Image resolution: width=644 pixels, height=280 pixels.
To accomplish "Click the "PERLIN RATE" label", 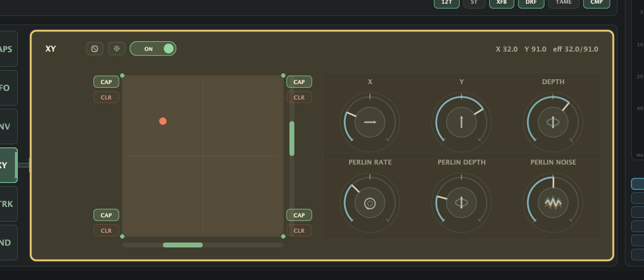I will point(370,162).
